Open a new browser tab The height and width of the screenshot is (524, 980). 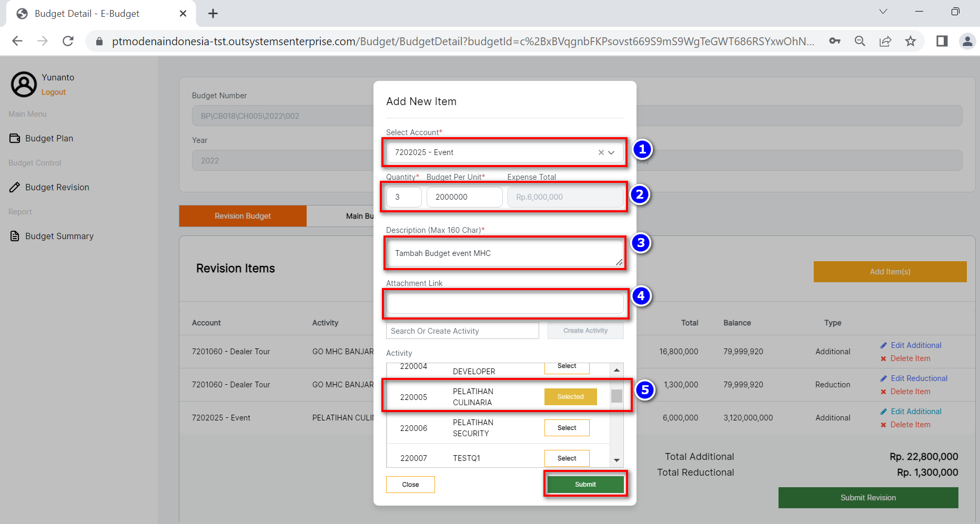click(x=213, y=14)
